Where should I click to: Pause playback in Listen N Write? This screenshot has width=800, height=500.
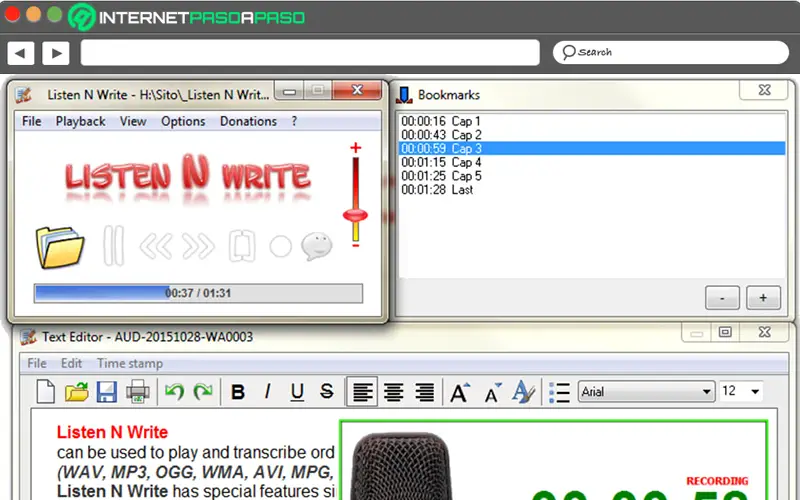113,246
